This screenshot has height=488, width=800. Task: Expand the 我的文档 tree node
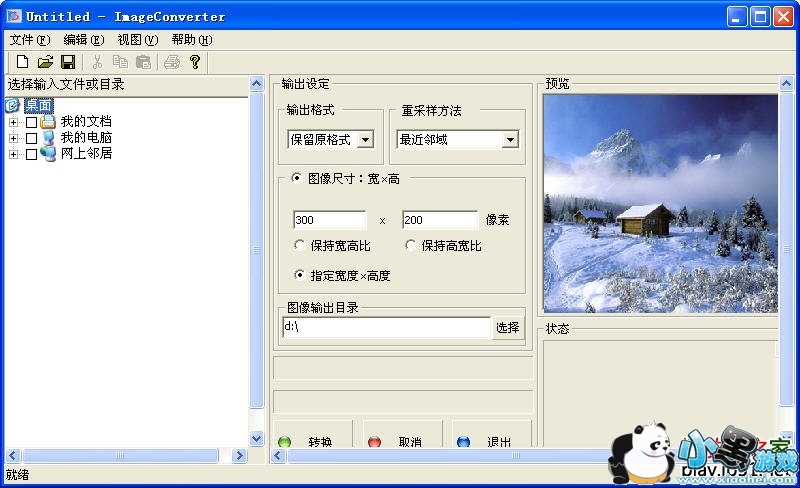pyautogui.click(x=13, y=123)
